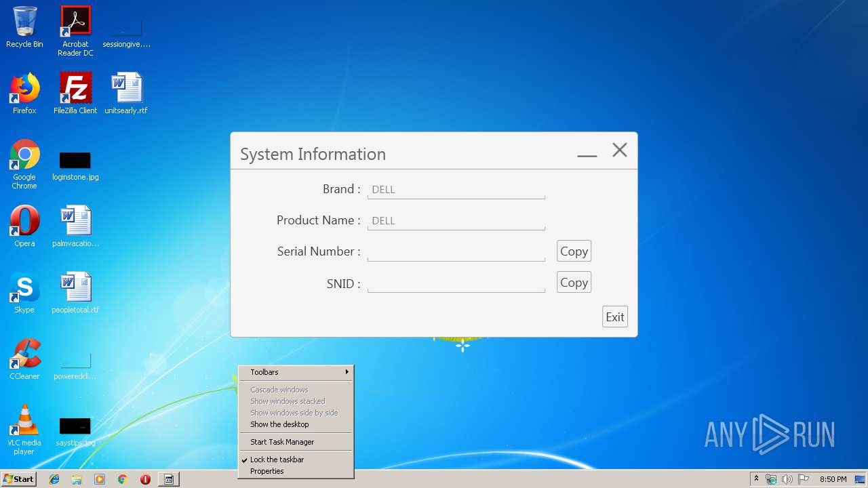This screenshot has height=488, width=868.
Task: Launch Firefox from the desktop
Action: 24,94
